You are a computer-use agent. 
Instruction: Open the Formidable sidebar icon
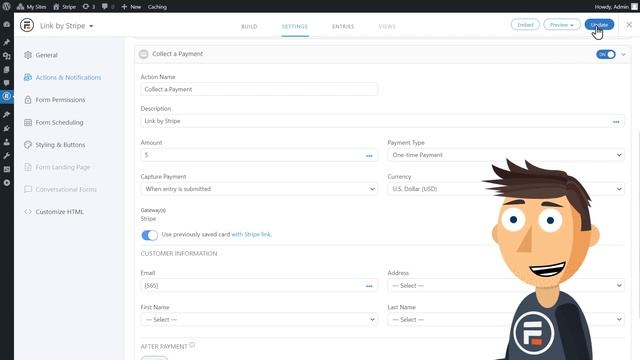coord(7,96)
